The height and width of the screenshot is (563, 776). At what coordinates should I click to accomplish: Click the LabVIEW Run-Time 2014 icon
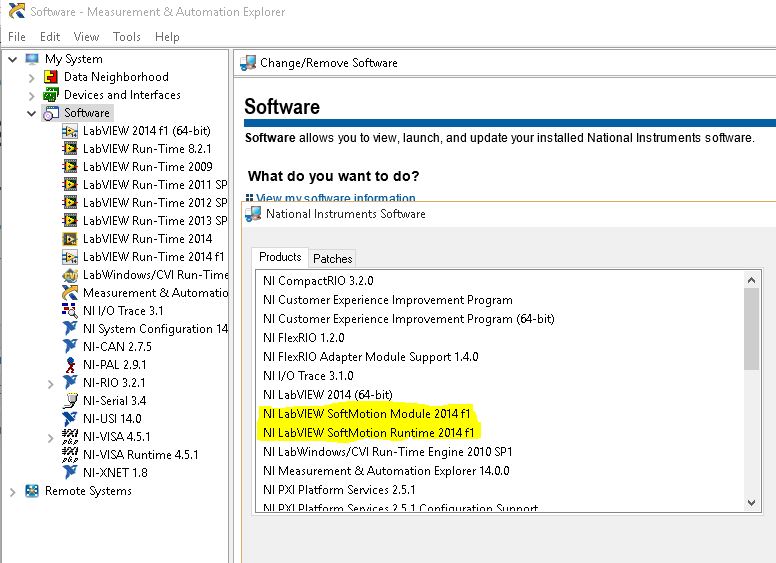click(x=70, y=239)
